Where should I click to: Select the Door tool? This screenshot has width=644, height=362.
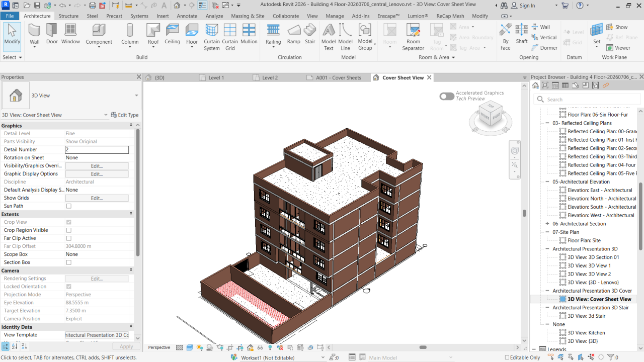coord(52,34)
